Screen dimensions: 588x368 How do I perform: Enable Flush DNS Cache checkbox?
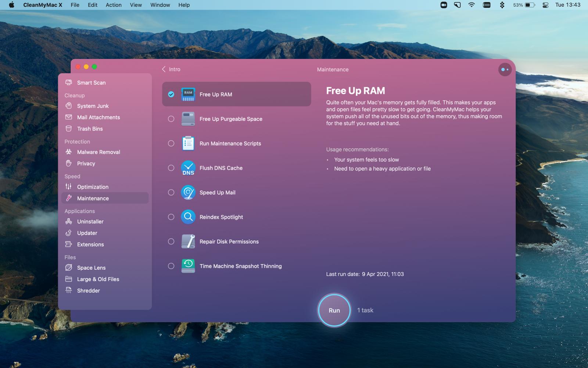[171, 168]
